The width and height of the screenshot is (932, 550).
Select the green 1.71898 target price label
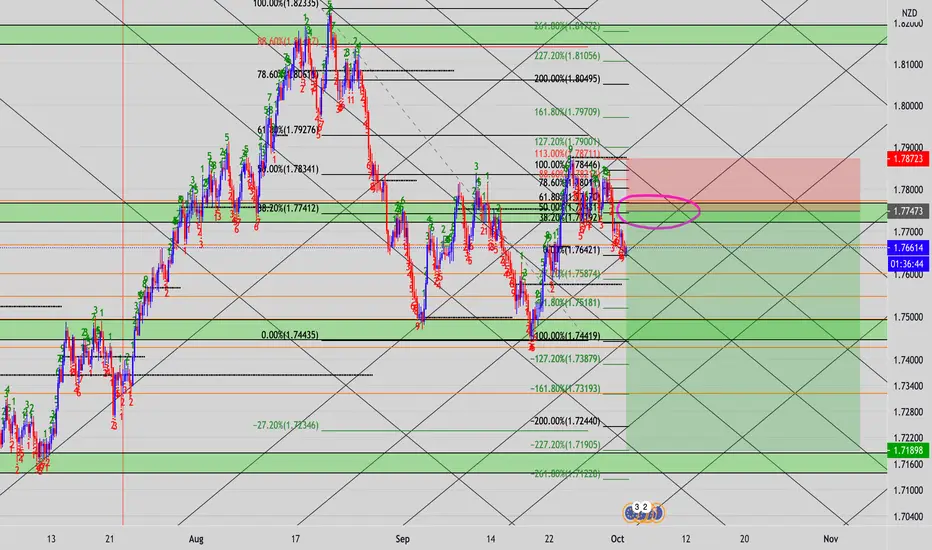(x=908, y=451)
